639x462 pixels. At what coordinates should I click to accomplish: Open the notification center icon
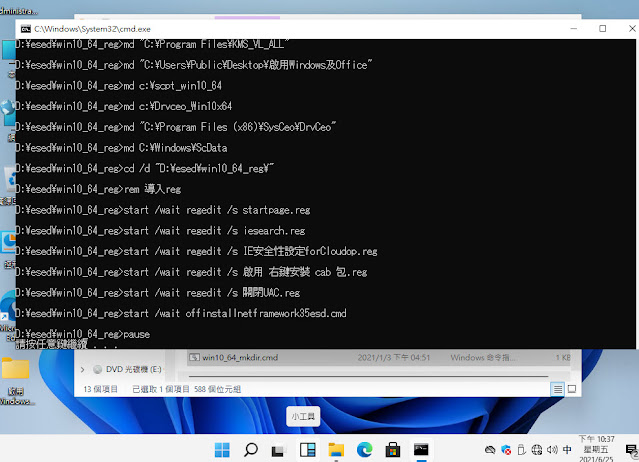(x=632, y=450)
